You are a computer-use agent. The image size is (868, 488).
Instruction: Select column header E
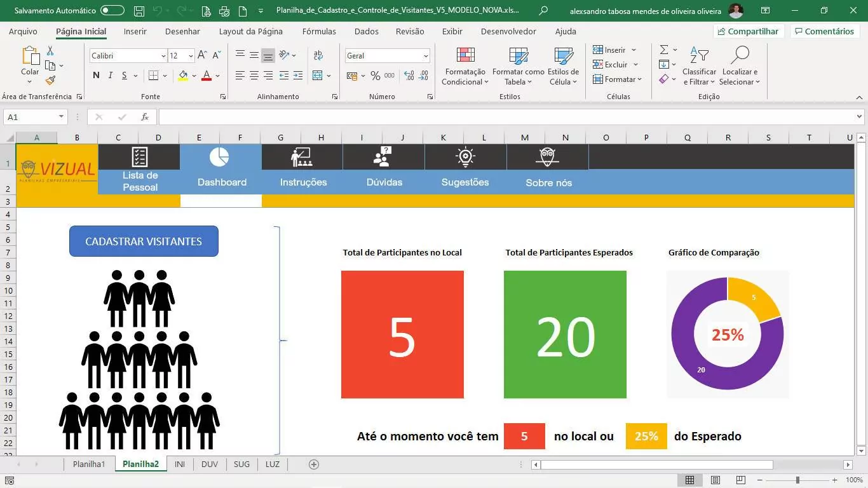pyautogui.click(x=199, y=137)
